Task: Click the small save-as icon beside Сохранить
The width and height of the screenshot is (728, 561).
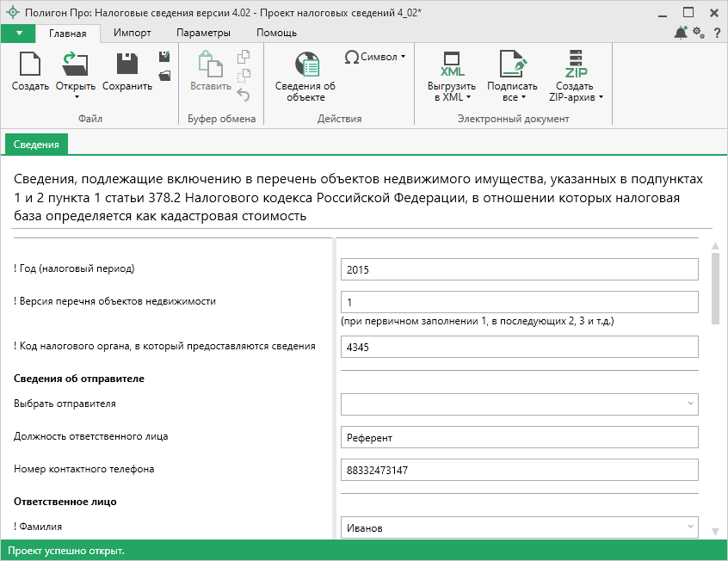Action: (164, 57)
